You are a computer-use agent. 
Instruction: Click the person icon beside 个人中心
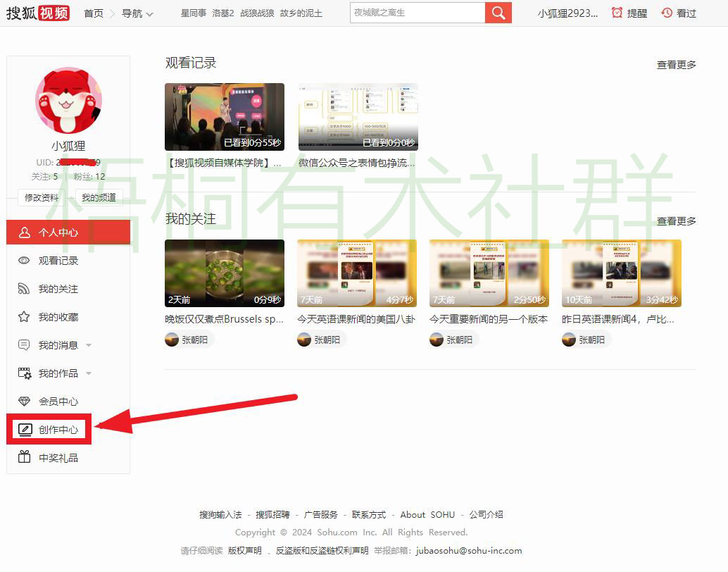point(24,232)
